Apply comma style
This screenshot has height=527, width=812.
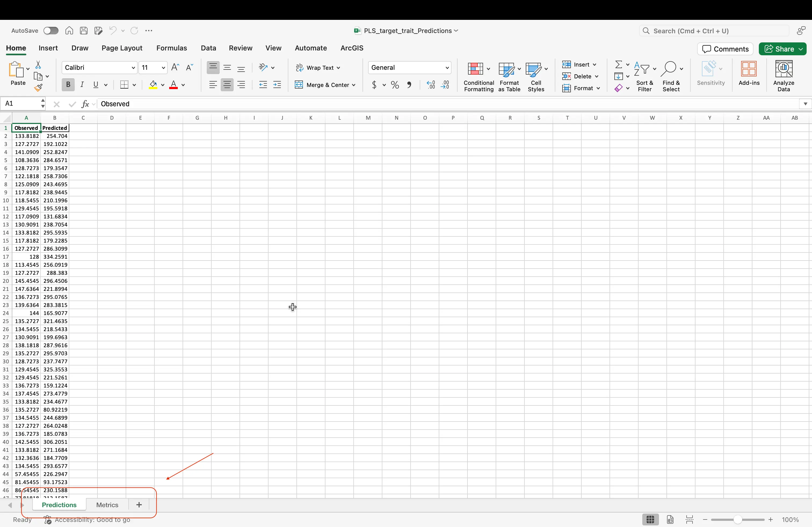[x=409, y=85]
